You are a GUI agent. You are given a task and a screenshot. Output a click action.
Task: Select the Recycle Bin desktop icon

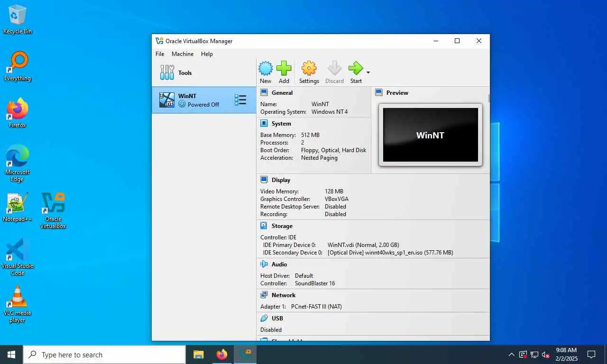click(18, 19)
